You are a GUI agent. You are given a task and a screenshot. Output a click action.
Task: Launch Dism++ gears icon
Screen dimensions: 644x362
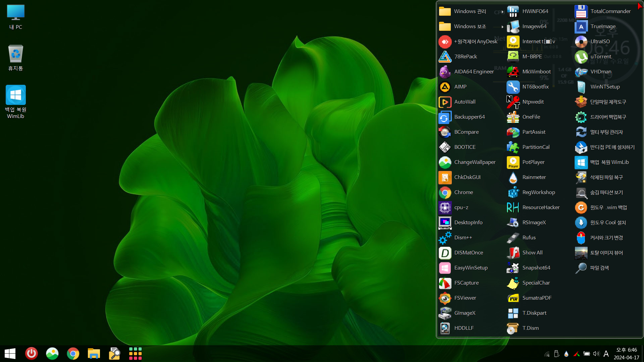[445, 238]
